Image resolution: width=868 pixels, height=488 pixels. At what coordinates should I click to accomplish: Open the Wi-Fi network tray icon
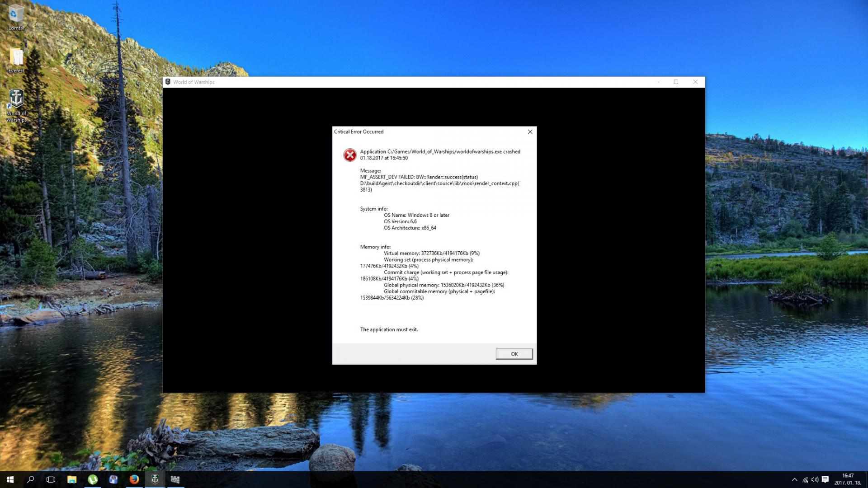(805, 479)
